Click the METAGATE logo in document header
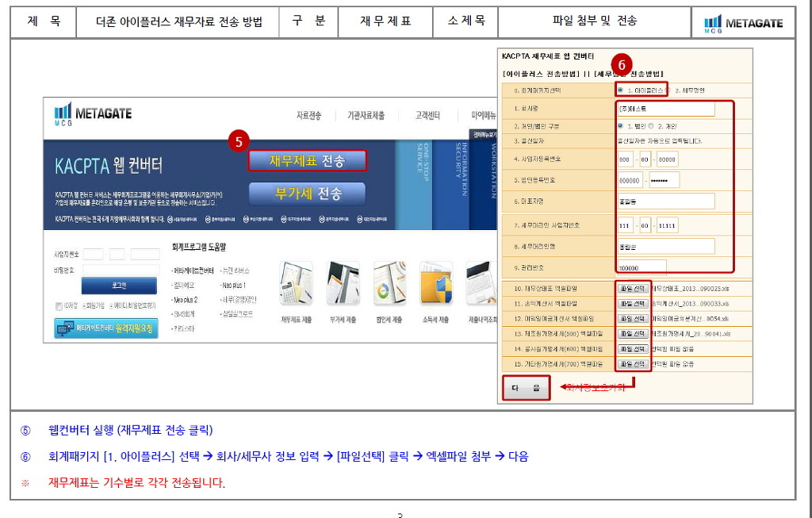 [743, 23]
